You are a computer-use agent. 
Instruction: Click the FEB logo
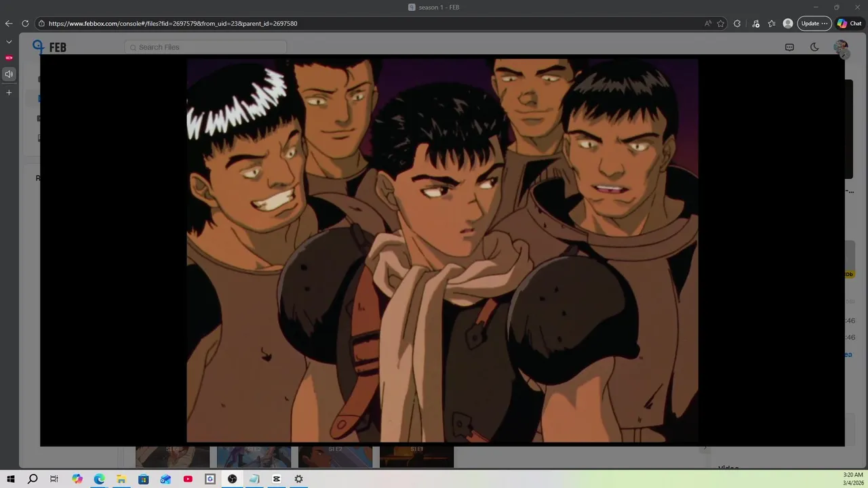click(x=50, y=47)
